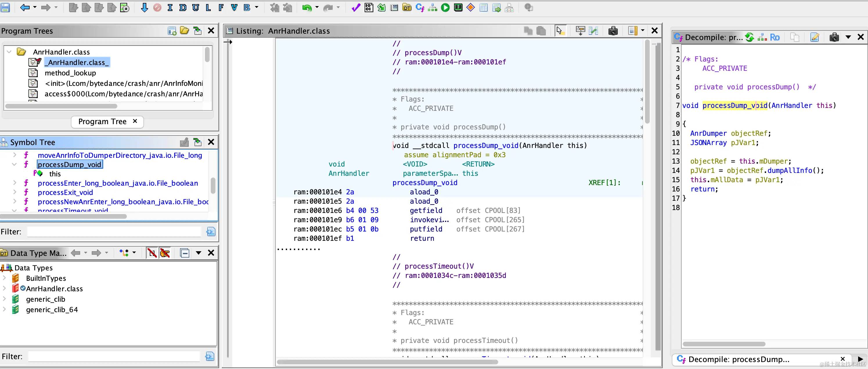Screen dimensions: 868x369
Task: Jump to next Bookmark (B) icon
Action: tap(247, 8)
